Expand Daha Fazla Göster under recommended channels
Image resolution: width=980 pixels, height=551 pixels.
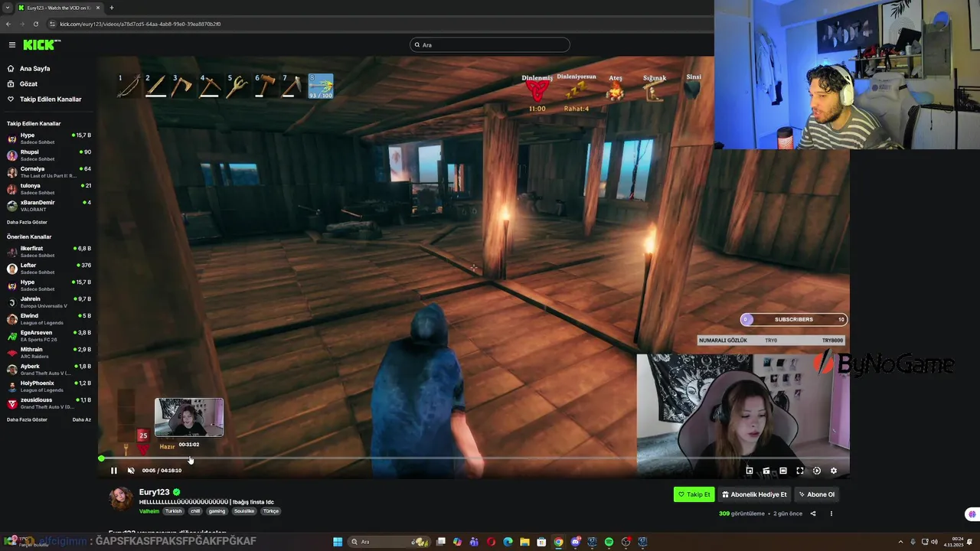tap(27, 419)
